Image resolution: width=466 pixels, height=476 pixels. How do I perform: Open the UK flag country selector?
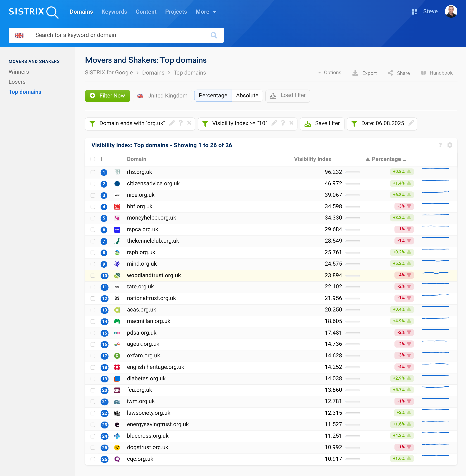point(19,35)
